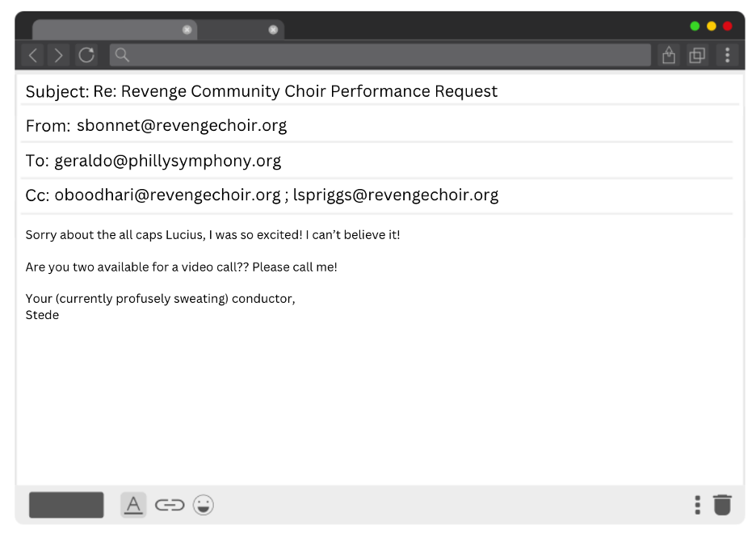756x538 pixels.
Task: Select the first browser tab
Action: pyautogui.click(x=109, y=30)
